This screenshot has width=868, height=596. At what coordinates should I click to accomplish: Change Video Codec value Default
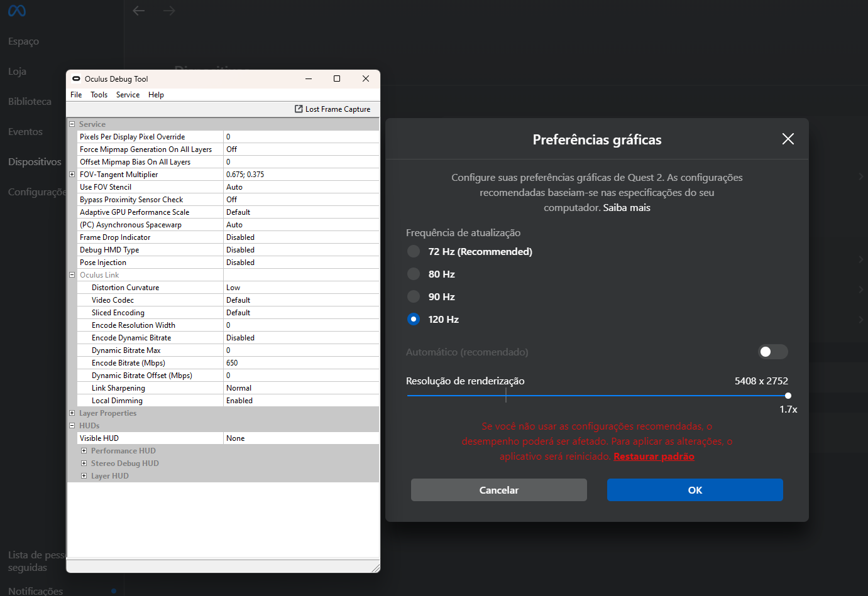[301, 300]
